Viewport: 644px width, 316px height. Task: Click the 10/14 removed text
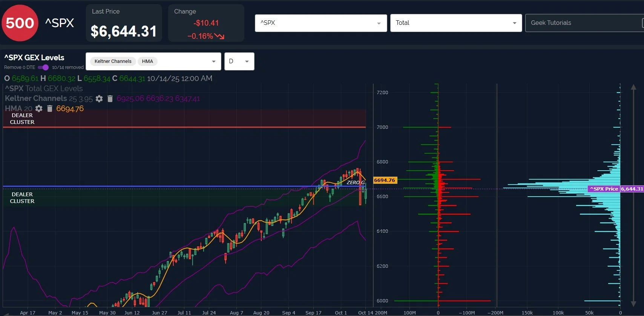point(68,67)
